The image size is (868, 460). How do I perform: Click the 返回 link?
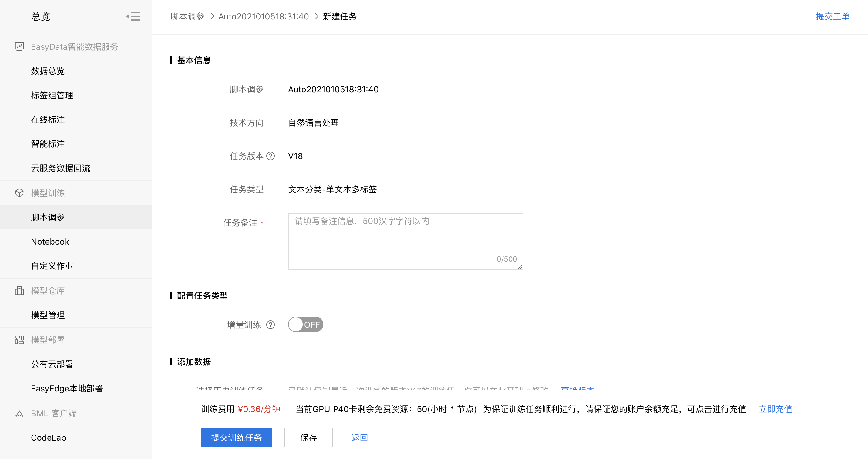[x=359, y=438]
